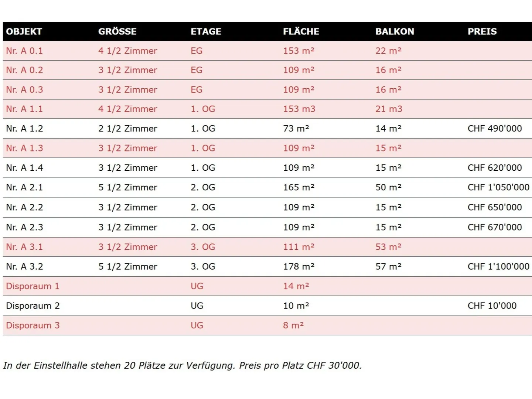This screenshot has height=399, width=532.
Task: Click the FLÄCHE column header
Action: (301, 32)
